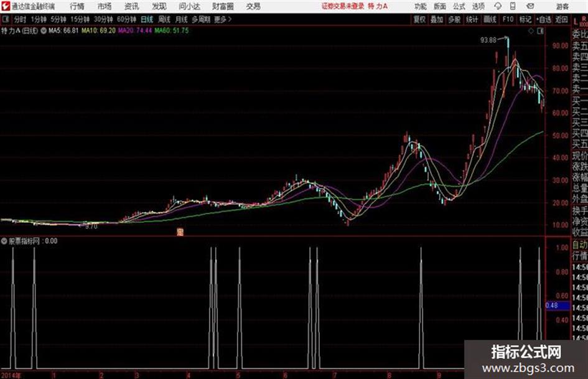
Task: Open the 功能 menu
Action: click(x=421, y=6)
